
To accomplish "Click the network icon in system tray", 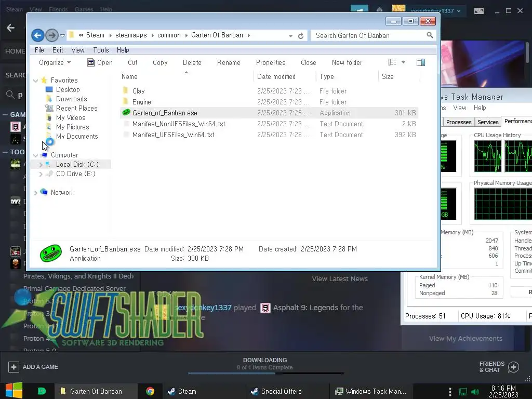I will (462, 392).
